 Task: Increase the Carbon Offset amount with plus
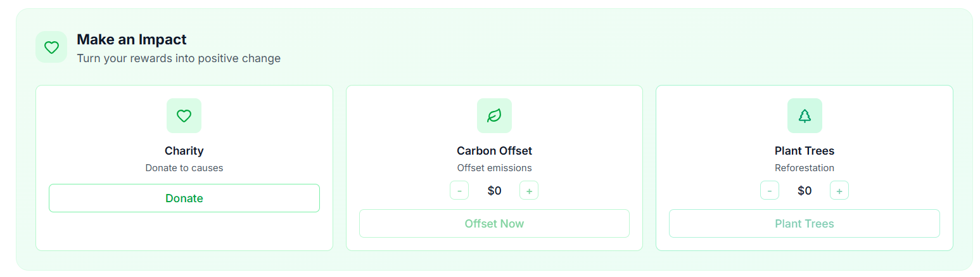point(529,190)
